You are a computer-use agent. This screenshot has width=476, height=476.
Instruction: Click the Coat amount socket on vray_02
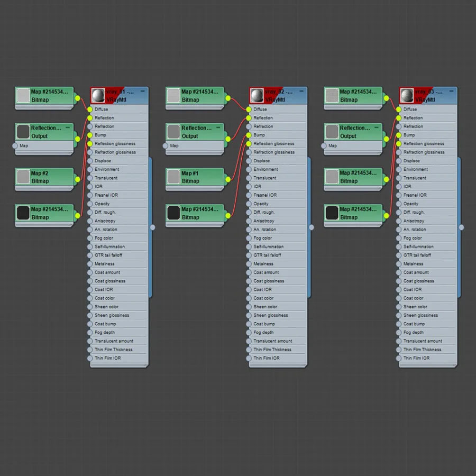249,272
